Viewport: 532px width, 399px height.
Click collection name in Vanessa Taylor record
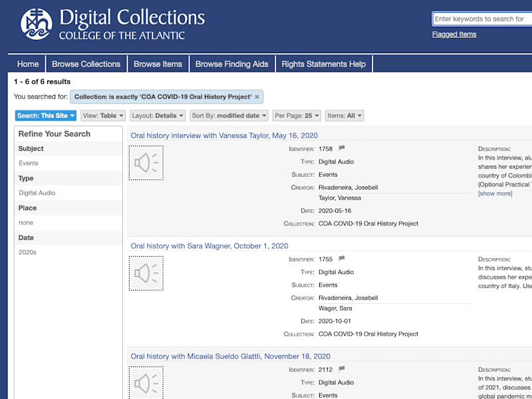(368, 223)
